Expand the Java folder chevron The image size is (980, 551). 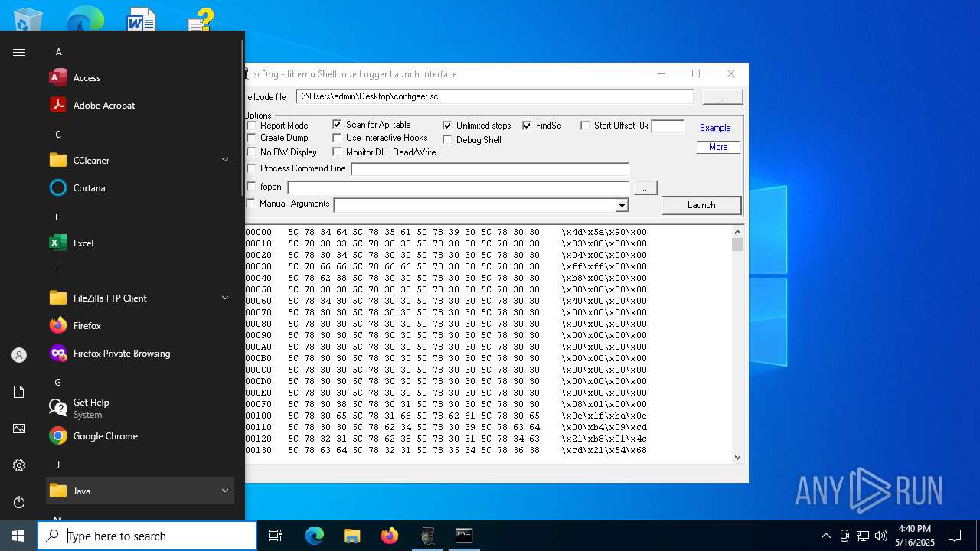(x=225, y=491)
